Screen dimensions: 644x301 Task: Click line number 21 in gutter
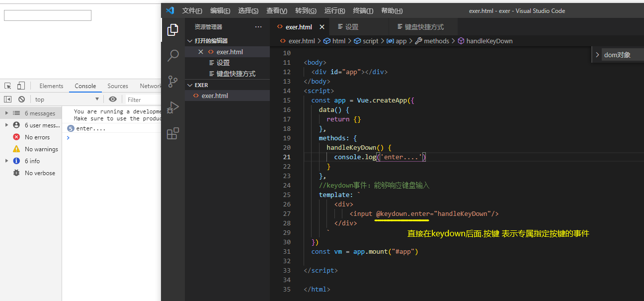(x=286, y=157)
